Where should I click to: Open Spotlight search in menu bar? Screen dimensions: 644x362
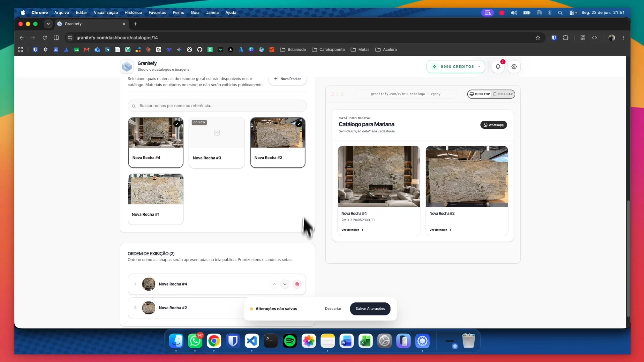[560, 13]
